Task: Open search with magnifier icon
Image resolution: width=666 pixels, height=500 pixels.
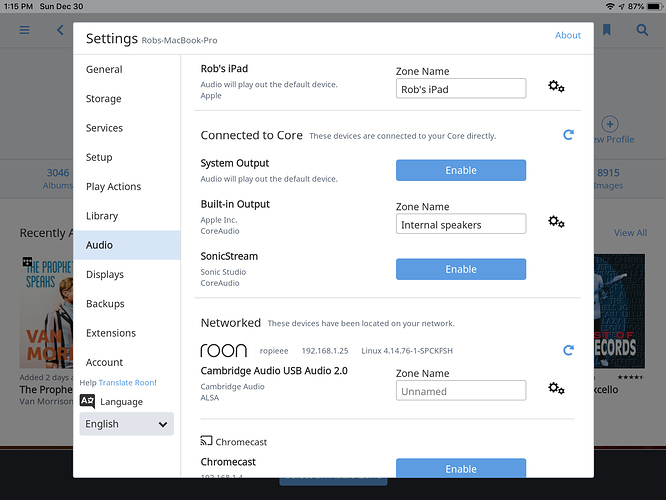Action: click(642, 30)
